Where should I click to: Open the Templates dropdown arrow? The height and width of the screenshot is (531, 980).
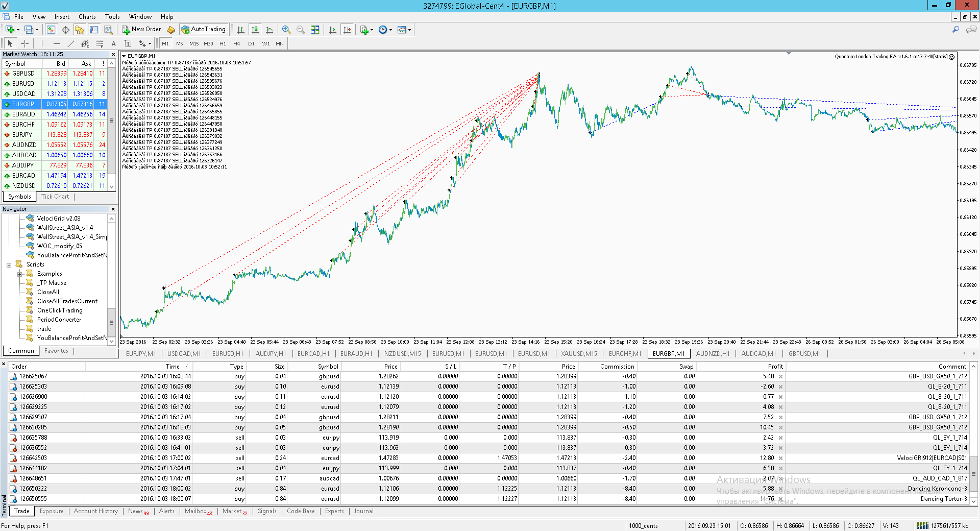(x=409, y=30)
